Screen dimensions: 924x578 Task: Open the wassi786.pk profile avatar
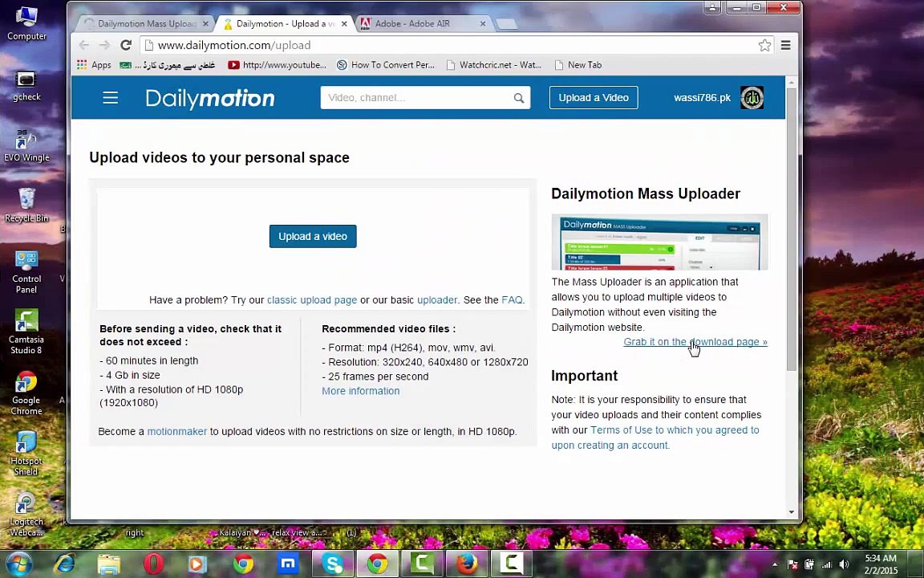click(x=752, y=98)
